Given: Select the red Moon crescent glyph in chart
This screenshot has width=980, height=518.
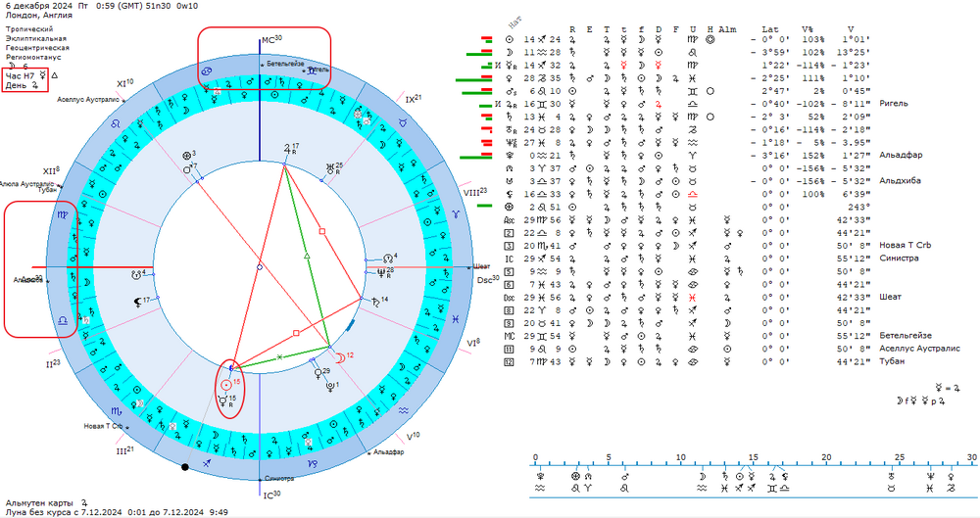Looking at the screenshot, I should click(x=340, y=358).
